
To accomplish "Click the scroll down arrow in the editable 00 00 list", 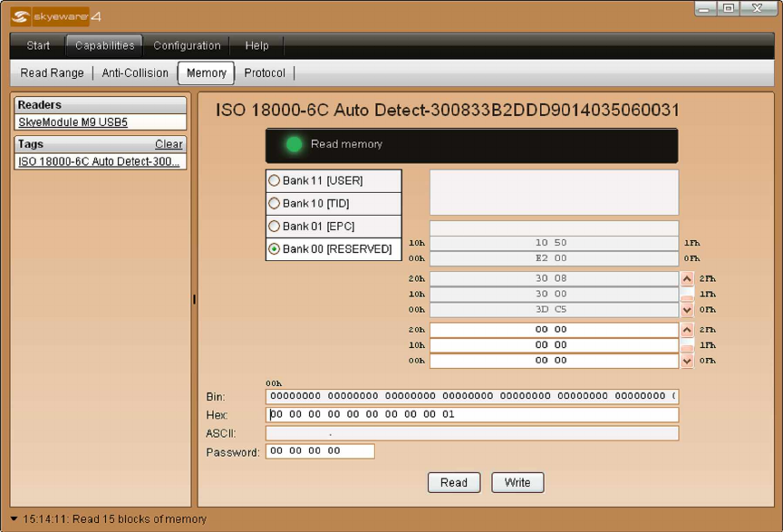I will (x=687, y=361).
